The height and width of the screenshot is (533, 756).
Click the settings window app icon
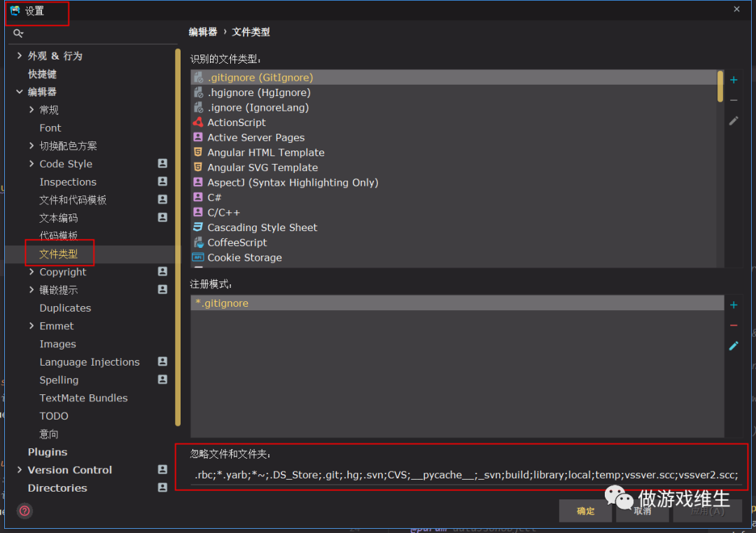click(15, 11)
